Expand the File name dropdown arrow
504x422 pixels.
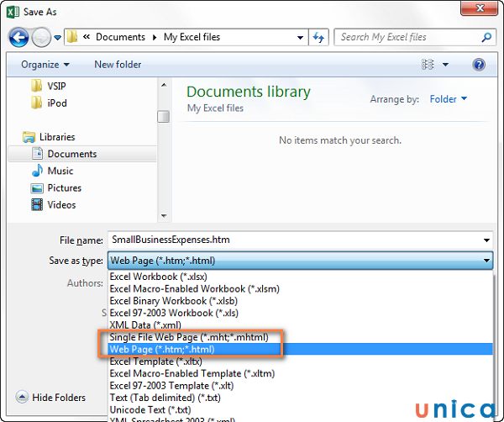click(x=486, y=240)
